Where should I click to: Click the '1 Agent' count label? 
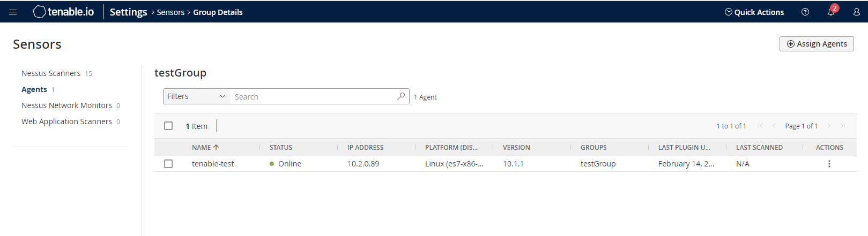(425, 97)
